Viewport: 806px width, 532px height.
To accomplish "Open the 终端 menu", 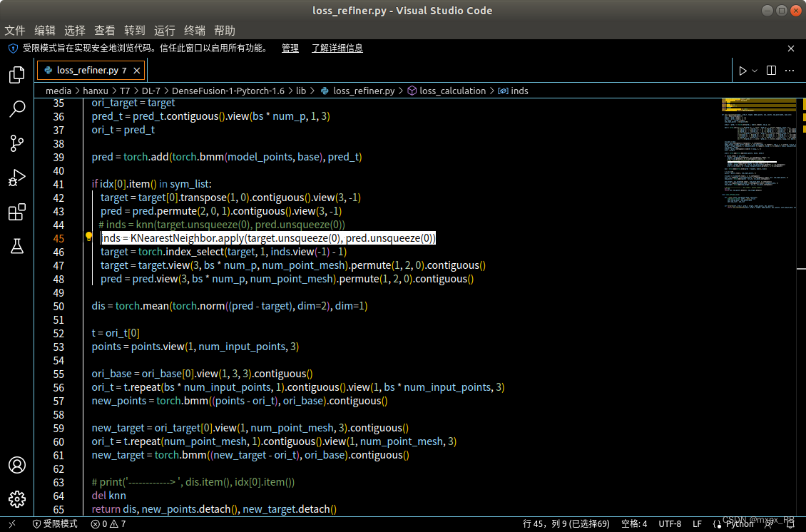I will pyautogui.click(x=194, y=30).
